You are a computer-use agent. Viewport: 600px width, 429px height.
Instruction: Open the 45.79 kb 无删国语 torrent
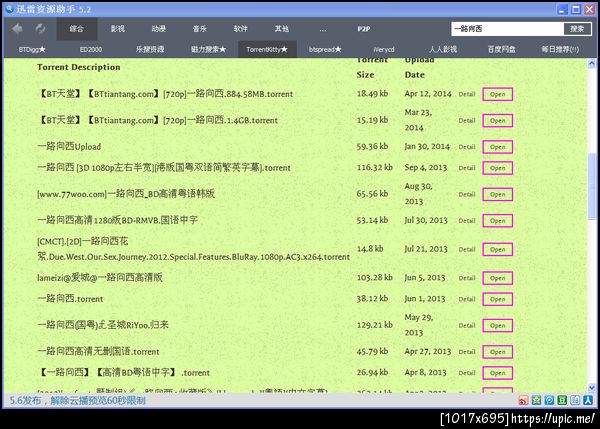point(497,352)
